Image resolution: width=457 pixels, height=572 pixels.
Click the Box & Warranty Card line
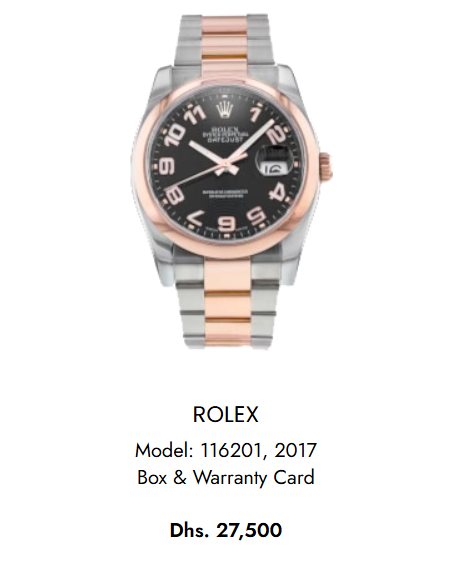coord(226,477)
